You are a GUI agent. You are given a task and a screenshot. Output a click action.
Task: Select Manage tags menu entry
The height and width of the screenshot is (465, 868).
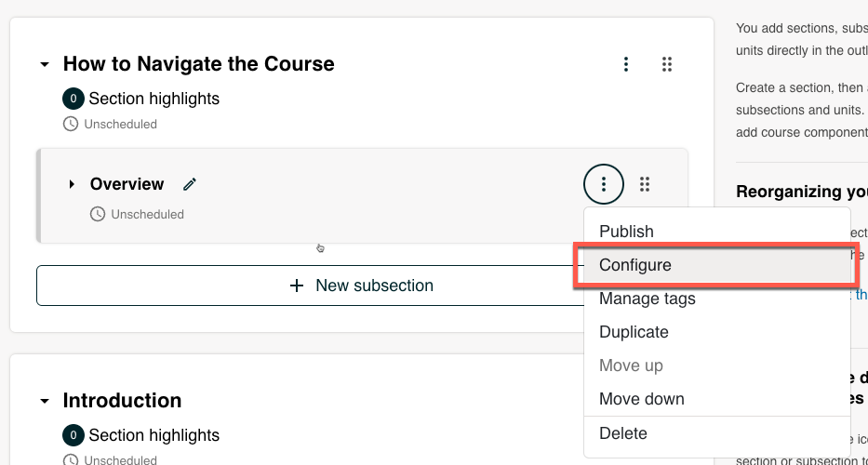648,299
